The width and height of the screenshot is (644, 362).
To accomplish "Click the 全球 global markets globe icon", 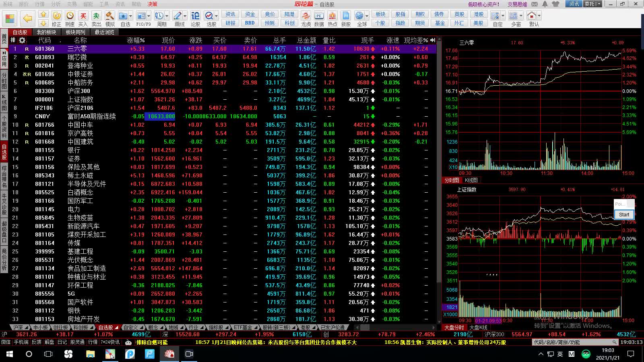I will [x=359, y=16].
